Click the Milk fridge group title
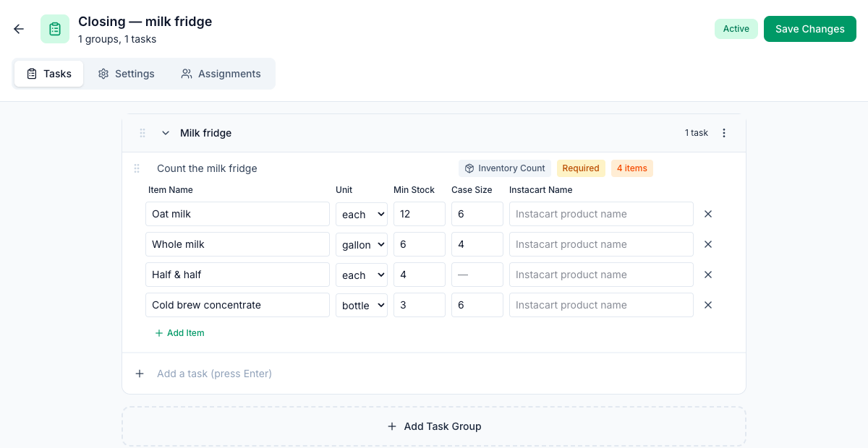Viewport: 868px width, 448px height. pos(206,133)
